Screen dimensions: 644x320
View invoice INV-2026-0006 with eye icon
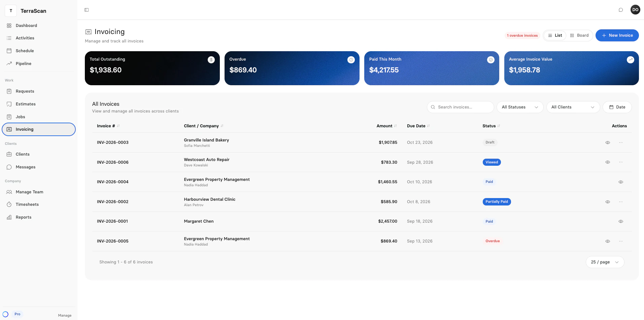608,162
